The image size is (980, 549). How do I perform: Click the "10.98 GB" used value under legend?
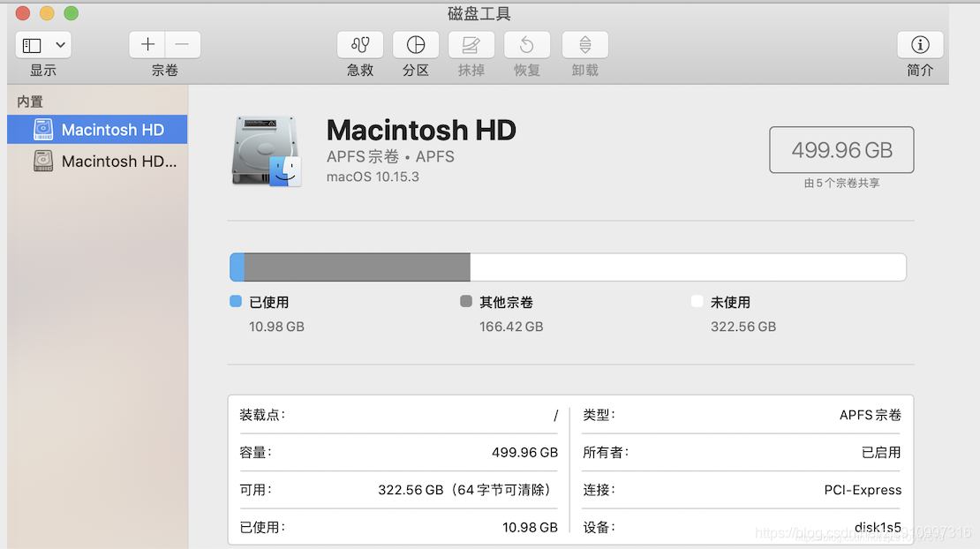pos(276,327)
